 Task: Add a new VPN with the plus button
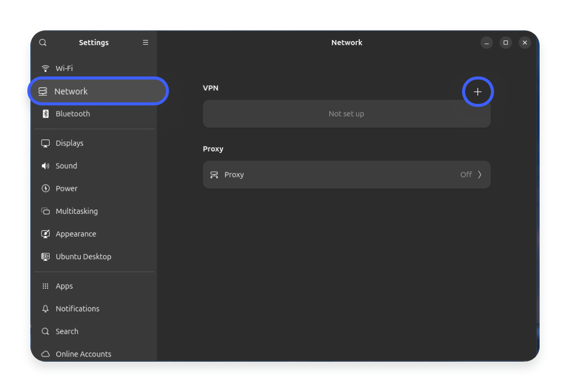tap(477, 92)
